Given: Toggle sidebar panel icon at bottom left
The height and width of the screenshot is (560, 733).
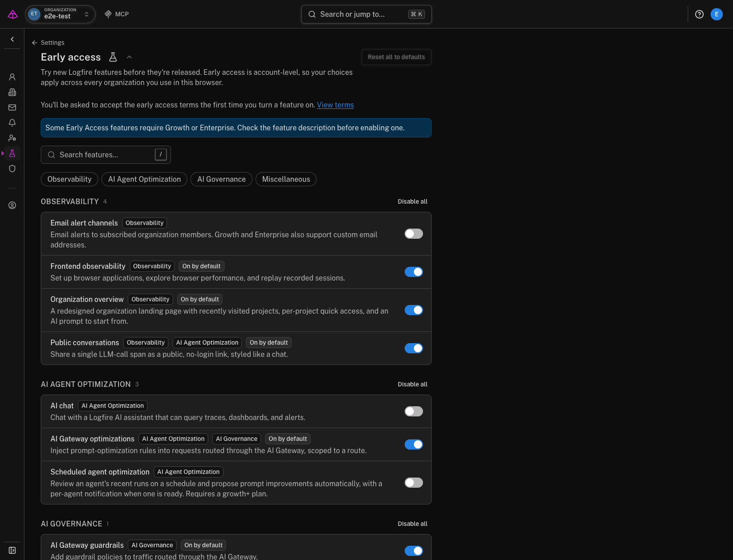Looking at the screenshot, I should coord(12,550).
